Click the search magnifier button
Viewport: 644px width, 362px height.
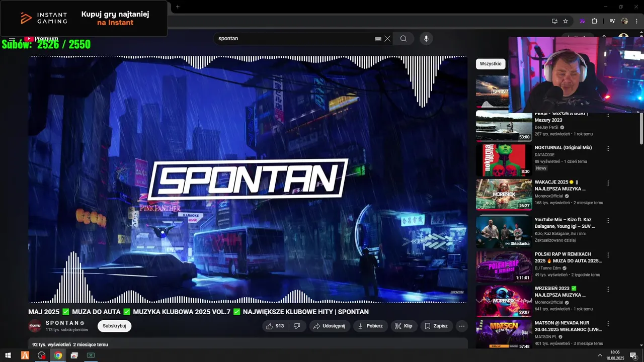tap(404, 39)
